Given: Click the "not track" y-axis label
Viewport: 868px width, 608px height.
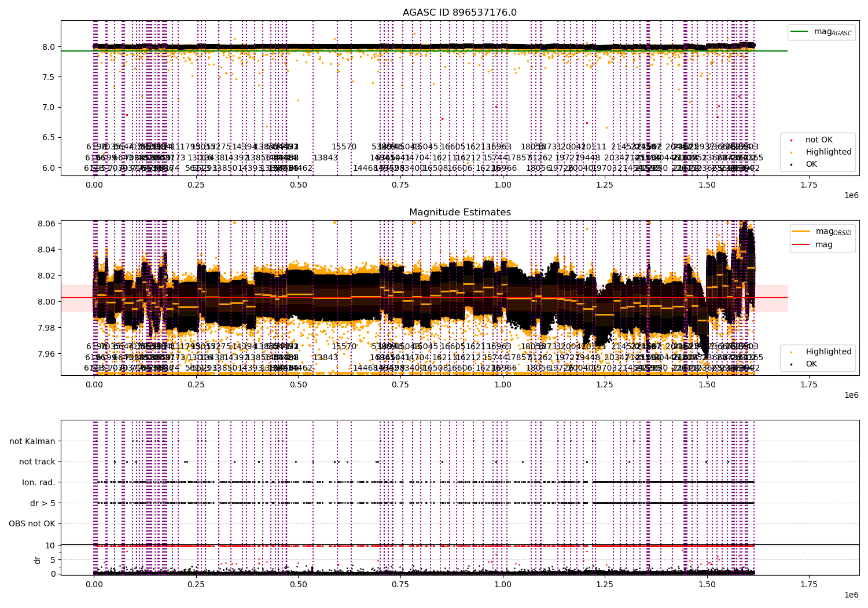Looking at the screenshot, I should [x=37, y=462].
